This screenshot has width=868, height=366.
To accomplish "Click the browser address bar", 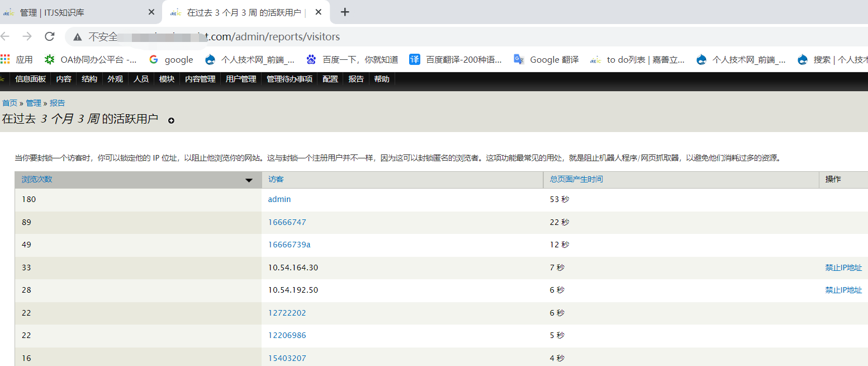I will click(x=447, y=37).
